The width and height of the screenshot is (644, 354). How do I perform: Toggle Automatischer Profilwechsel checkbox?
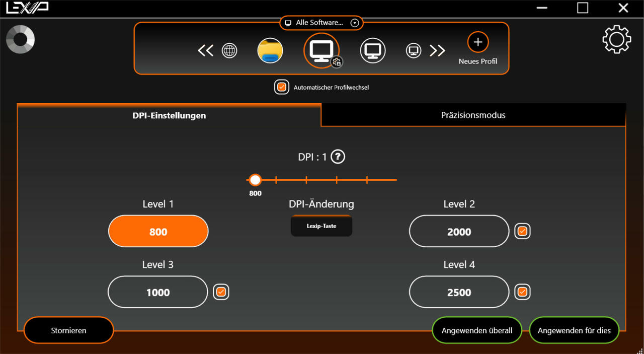(x=282, y=87)
